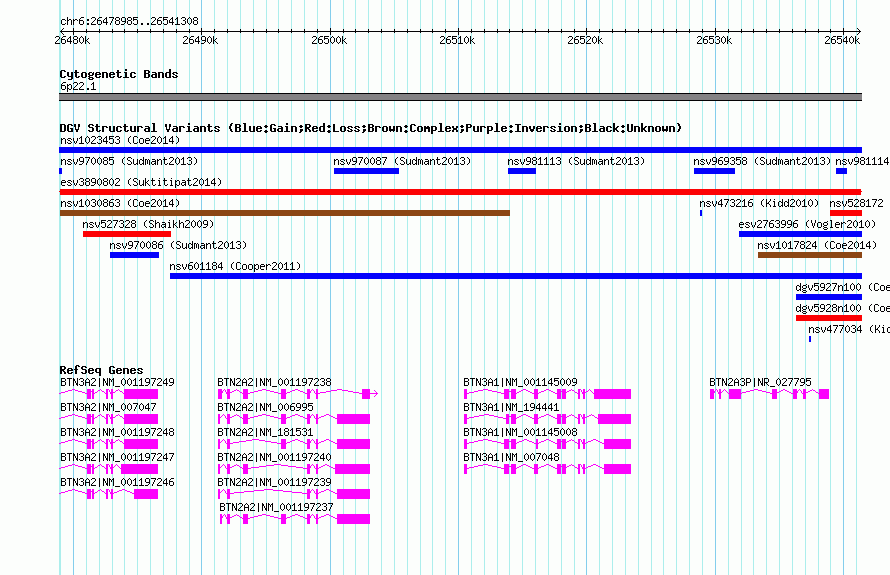Select the nsv981113 (Sudmant2013) blue bar

point(522,171)
